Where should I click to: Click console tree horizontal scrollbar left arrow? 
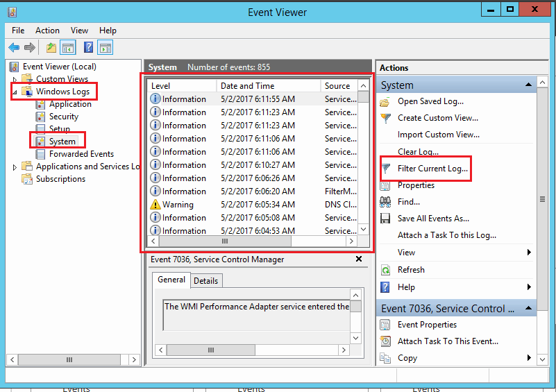click(12, 360)
